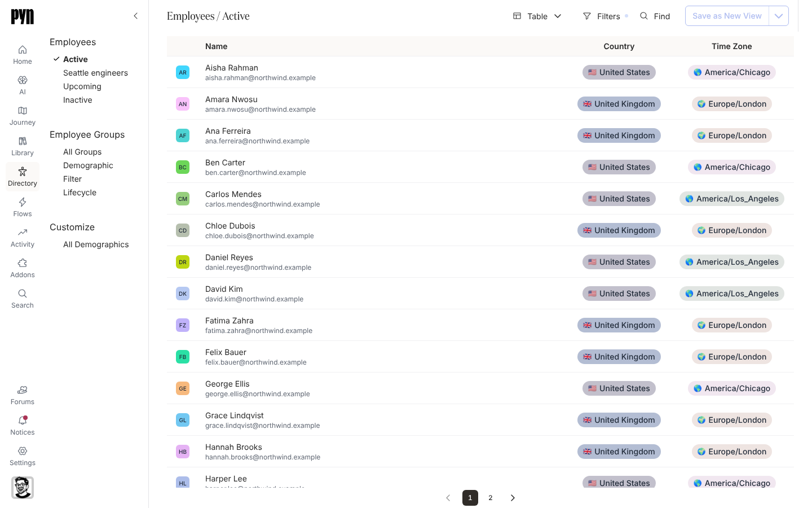Open Filter employee groups
The height and width of the screenshot is (508, 812).
point(72,179)
